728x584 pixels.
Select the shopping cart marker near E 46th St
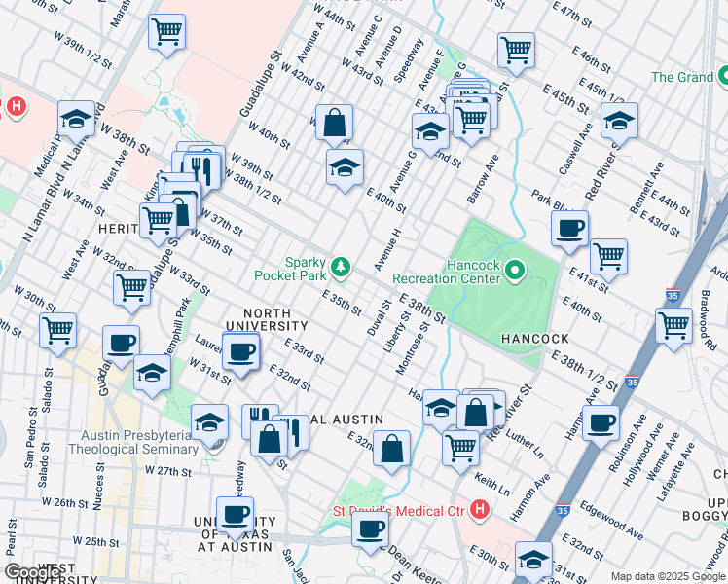pyautogui.click(x=516, y=50)
